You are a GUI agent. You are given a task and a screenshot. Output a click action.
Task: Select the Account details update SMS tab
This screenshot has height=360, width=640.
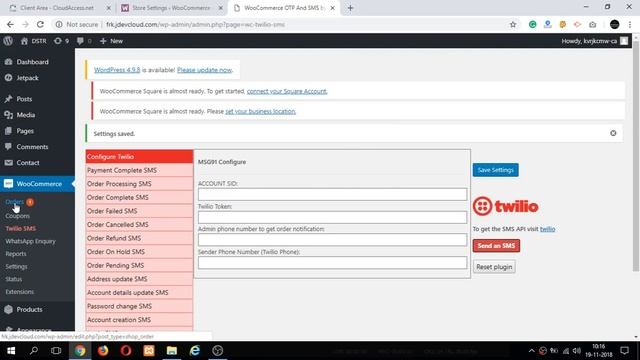click(139, 293)
